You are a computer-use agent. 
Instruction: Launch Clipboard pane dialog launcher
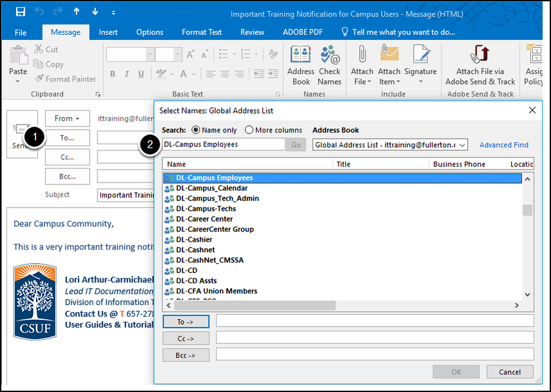98,94
